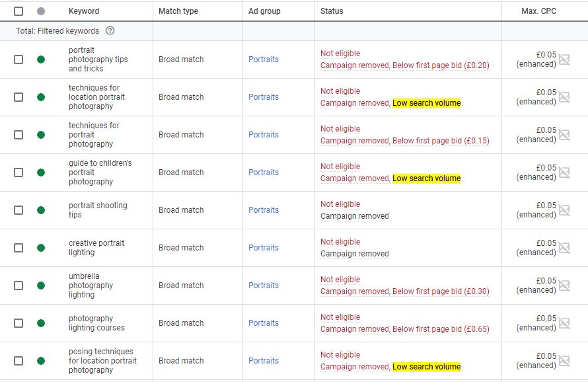Sort by Match type column header
588x382 pixels.
point(178,11)
